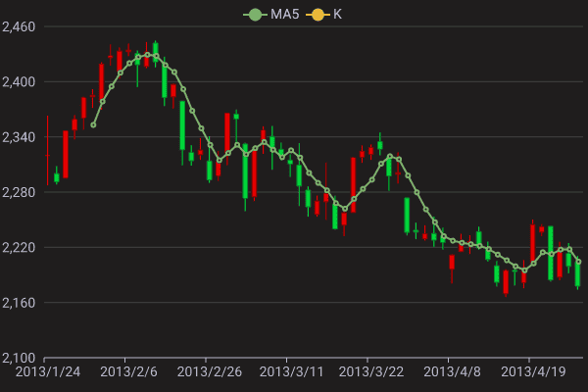Click the 2013/4/8 date label
The width and height of the screenshot is (588, 392).
click(x=452, y=371)
